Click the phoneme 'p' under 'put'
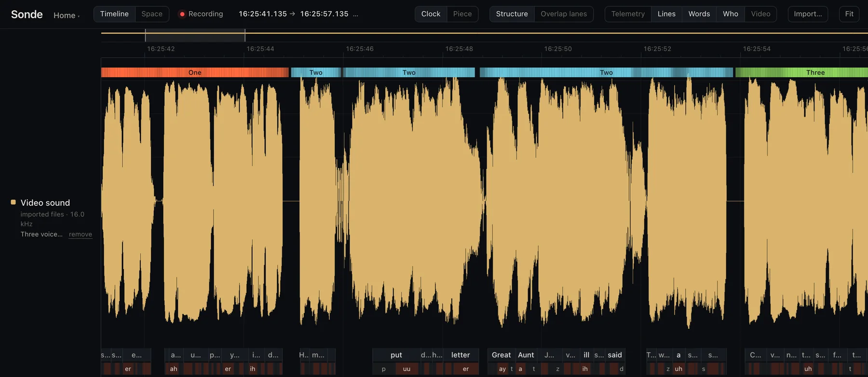The height and width of the screenshot is (377, 868). pyautogui.click(x=384, y=369)
